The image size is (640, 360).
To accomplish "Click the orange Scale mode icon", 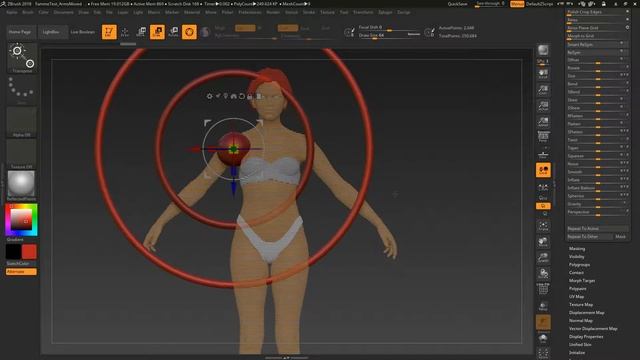I will [157, 32].
